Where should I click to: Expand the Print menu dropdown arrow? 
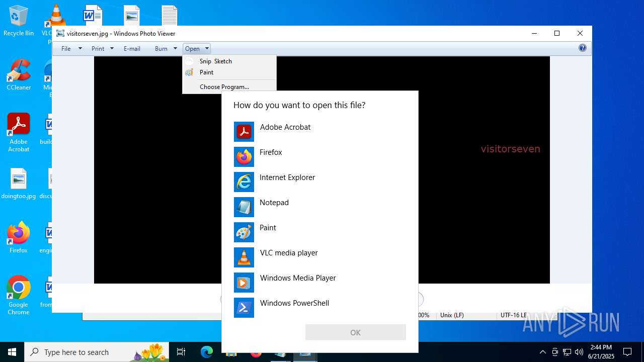pyautogui.click(x=112, y=48)
